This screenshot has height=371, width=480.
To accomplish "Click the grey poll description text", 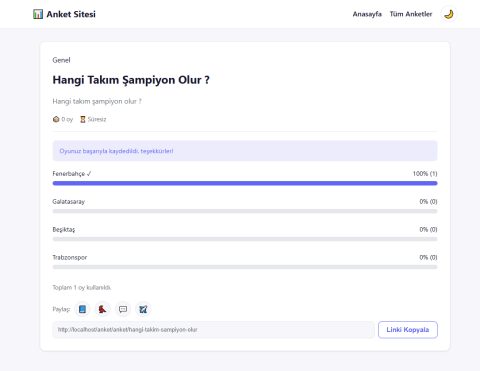I will [x=97, y=101].
